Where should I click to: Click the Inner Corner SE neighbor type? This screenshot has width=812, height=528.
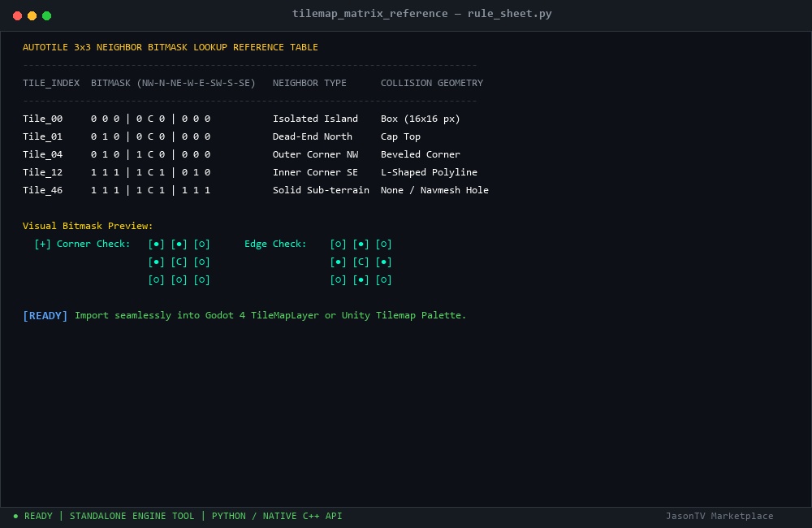315,172
